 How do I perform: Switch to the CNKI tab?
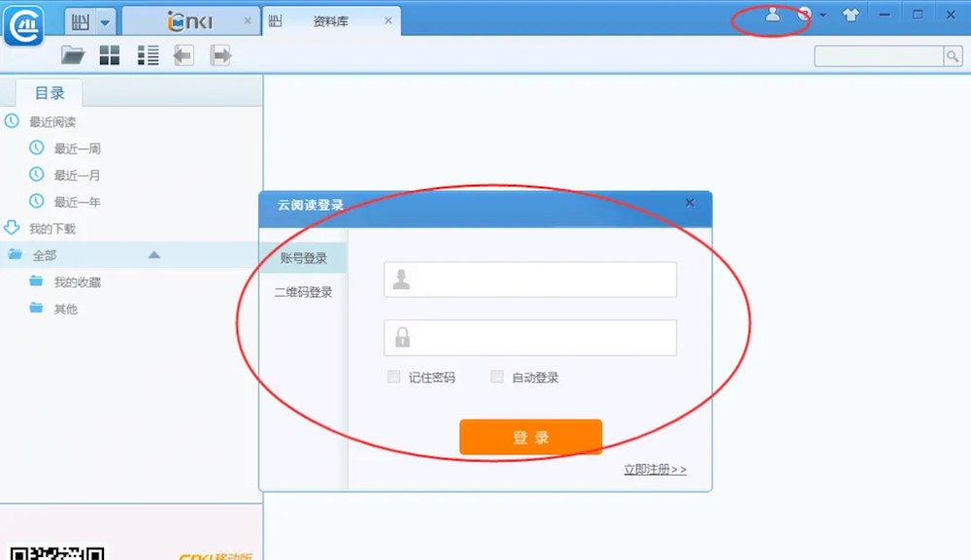[x=190, y=21]
